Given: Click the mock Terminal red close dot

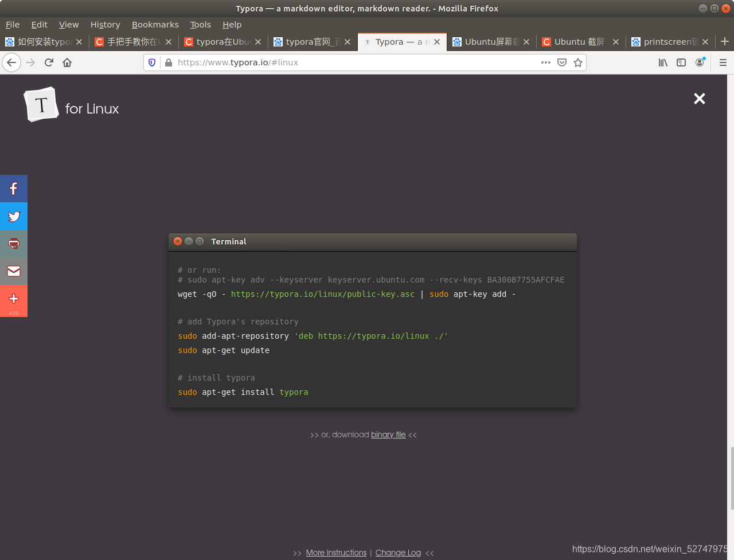Looking at the screenshot, I should click(x=178, y=241).
